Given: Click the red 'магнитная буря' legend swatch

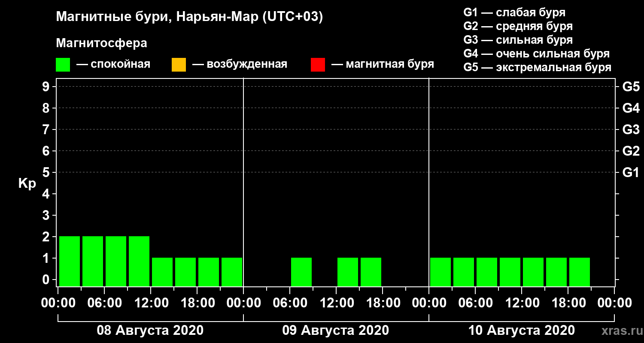Looking at the screenshot, I should tap(318, 65).
